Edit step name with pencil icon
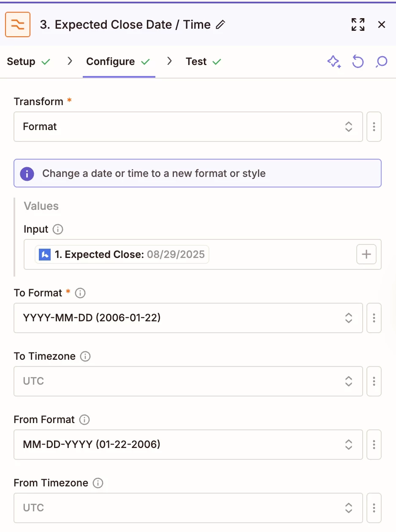 [x=220, y=25]
